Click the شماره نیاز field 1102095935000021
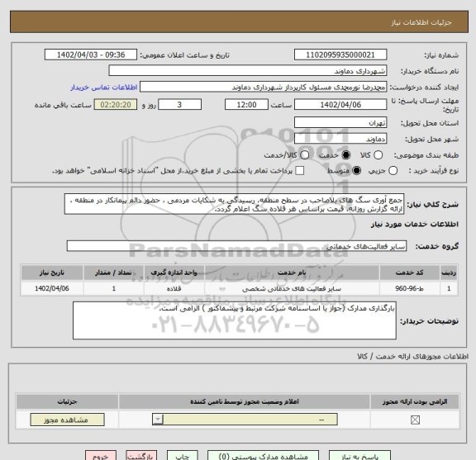This screenshot has width=476, height=460. click(x=340, y=55)
